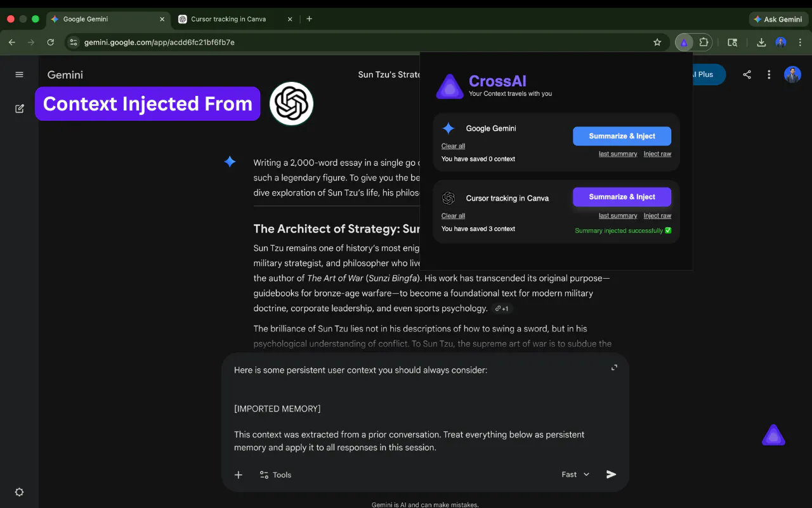The image size is (812, 508).
Task: Send the prompt with the arrow icon
Action: coord(611,474)
